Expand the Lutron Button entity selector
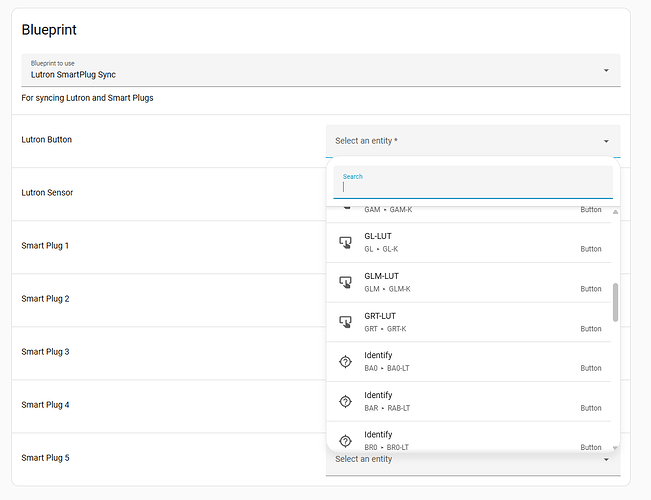The image size is (651, 500). pos(473,141)
